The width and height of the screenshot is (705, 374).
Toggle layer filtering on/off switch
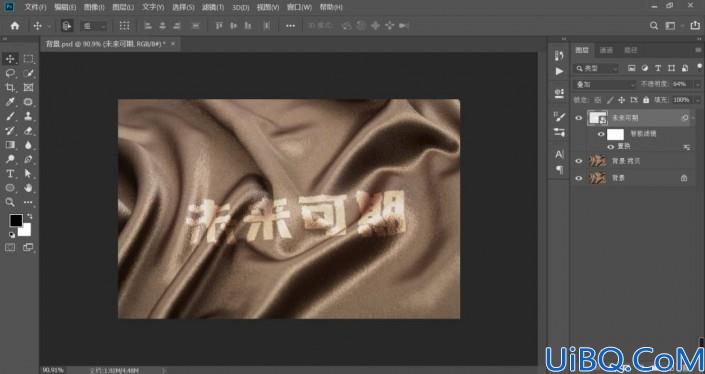[699, 67]
